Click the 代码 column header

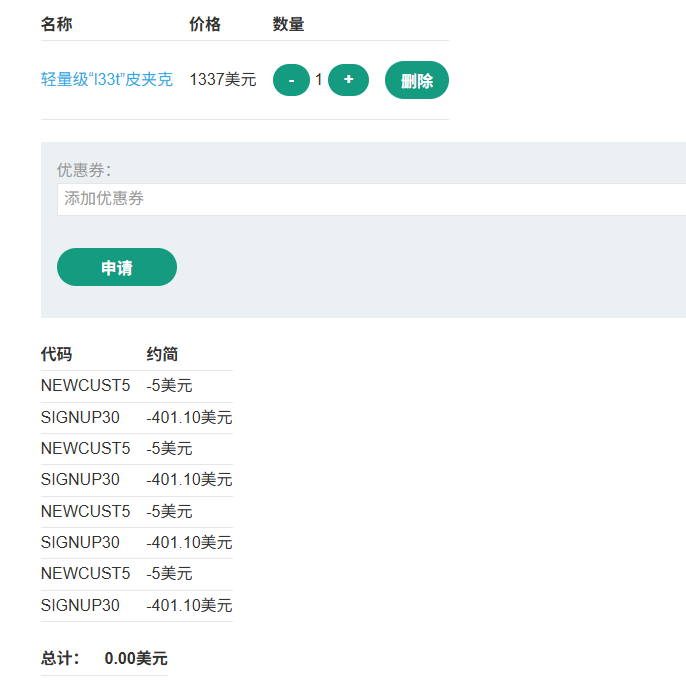pyautogui.click(x=57, y=354)
